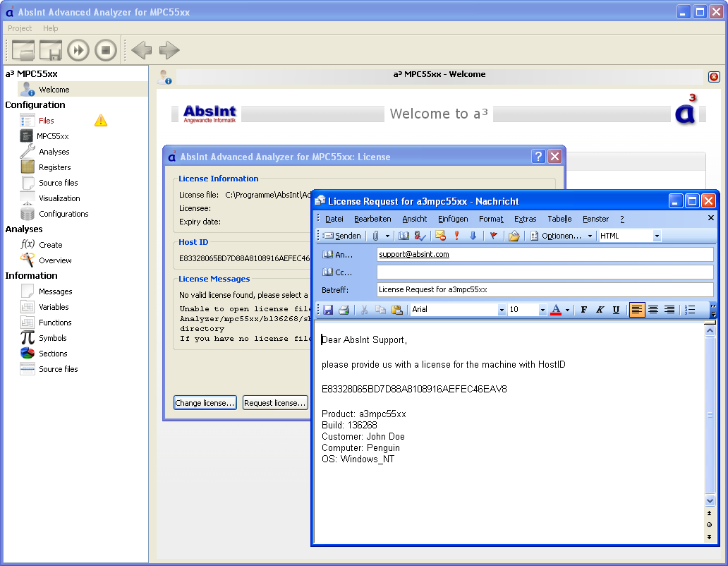Toggle italic K formatting
The height and width of the screenshot is (566, 728).
tap(600, 310)
